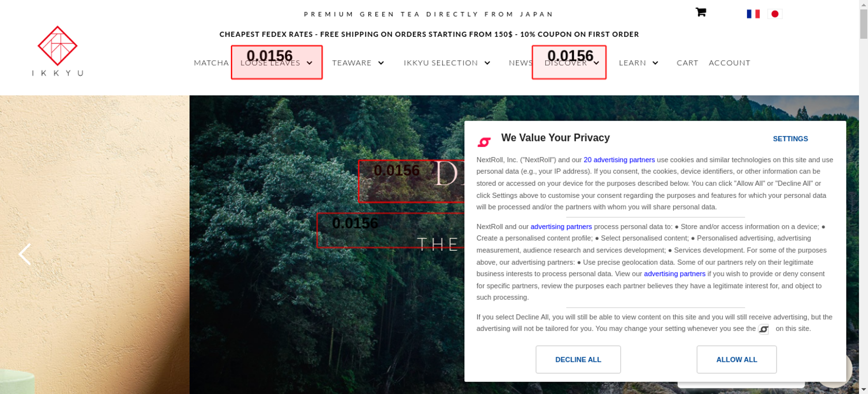The image size is (868, 394).
Task: Go to the Cart page link
Action: 687,63
